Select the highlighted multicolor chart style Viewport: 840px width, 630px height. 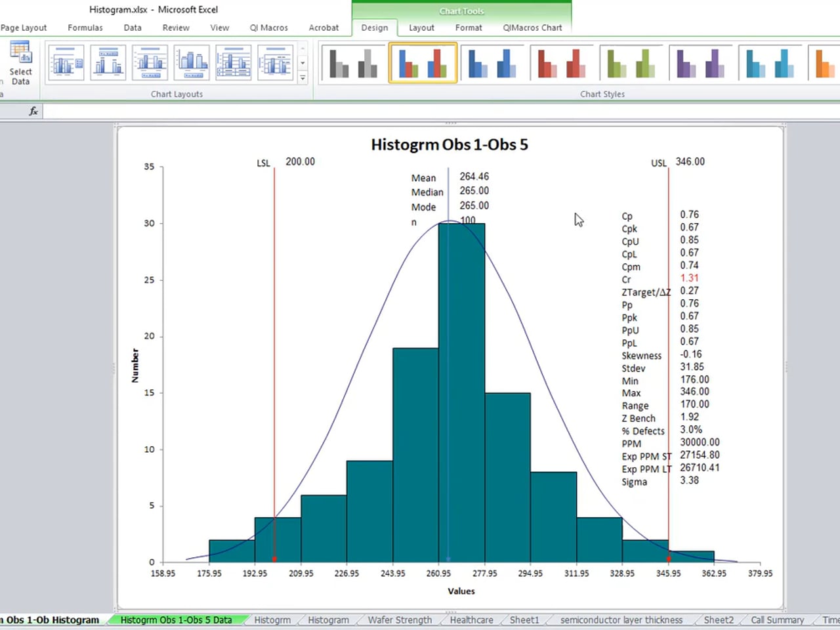[423, 63]
